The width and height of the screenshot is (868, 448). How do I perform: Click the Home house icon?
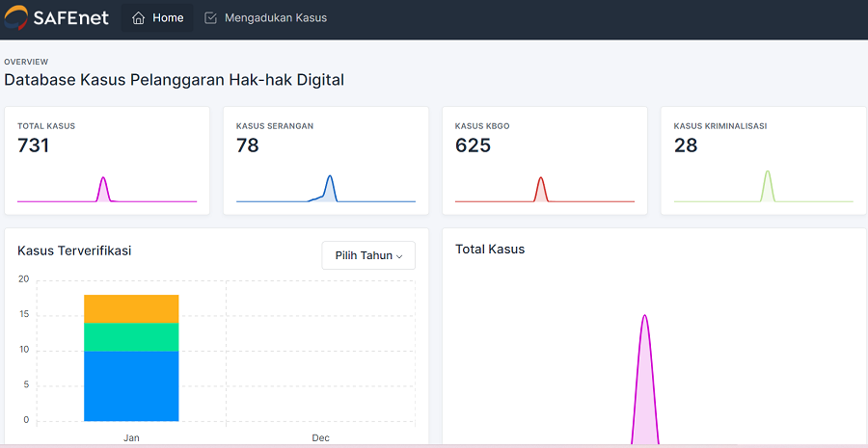coord(139,18)
